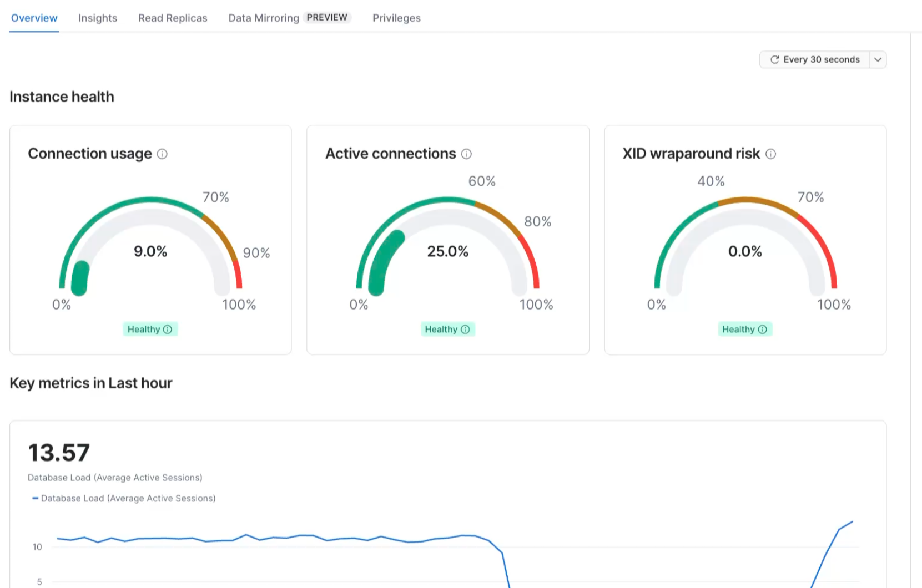This screenshot has height=588, width=922.
Task: Click the 25.0% active connections value
Action: click(448, 251)
